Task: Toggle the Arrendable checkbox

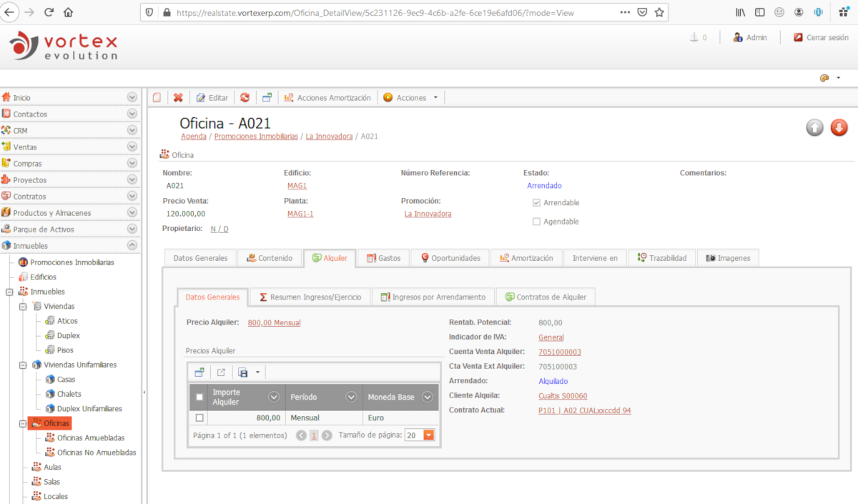Action: (536, 203)
